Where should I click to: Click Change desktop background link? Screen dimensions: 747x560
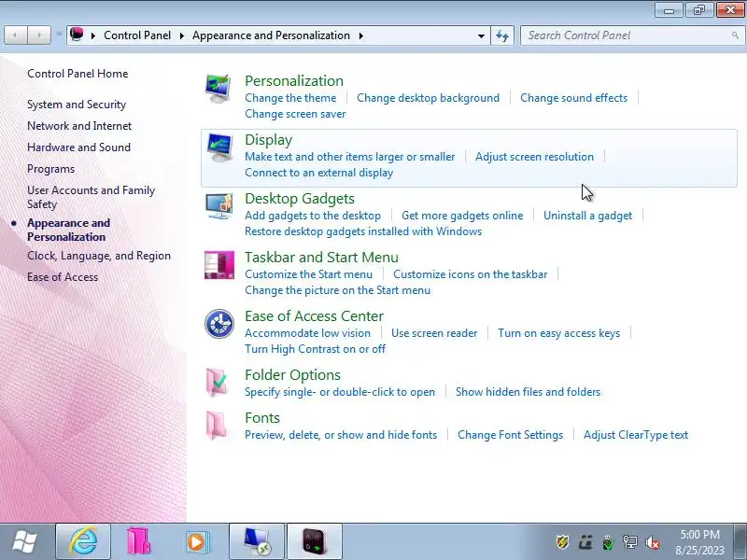(x=428, y=98)
